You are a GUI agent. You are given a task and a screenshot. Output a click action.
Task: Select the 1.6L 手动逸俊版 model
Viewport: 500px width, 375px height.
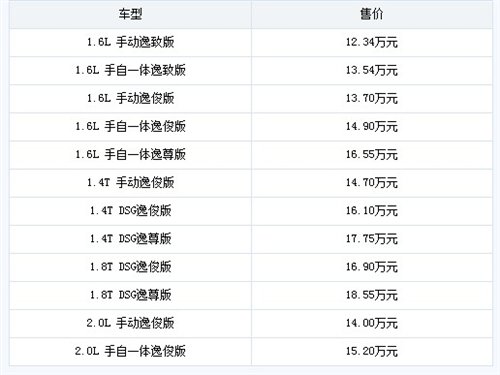pos(130,98)
